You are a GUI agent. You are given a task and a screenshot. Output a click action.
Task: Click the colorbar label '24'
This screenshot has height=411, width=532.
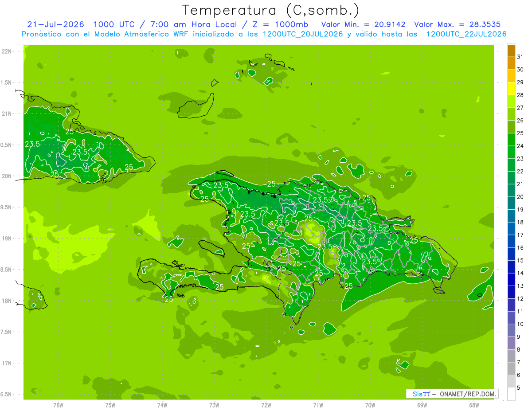[520, 146]
